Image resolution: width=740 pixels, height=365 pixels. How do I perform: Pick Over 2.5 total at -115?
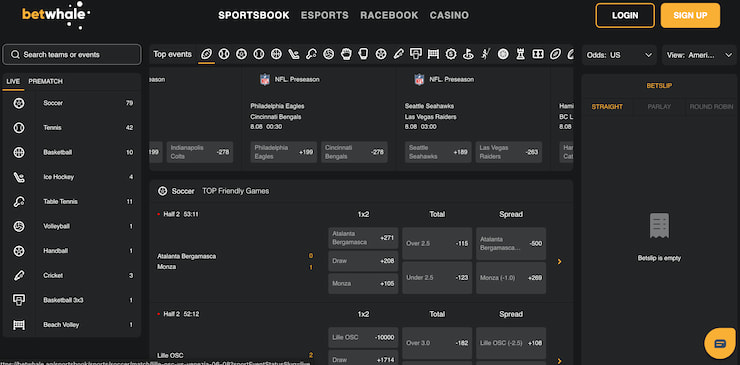coord(437,244)
